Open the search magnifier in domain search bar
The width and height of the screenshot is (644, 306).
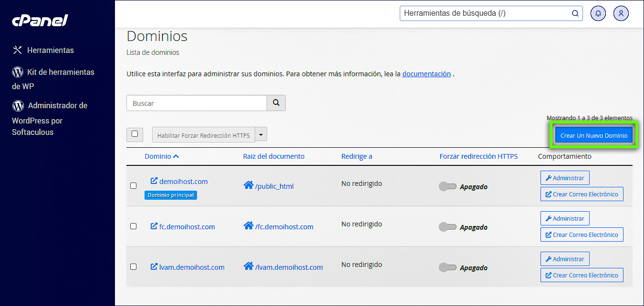tap(276, 103)
